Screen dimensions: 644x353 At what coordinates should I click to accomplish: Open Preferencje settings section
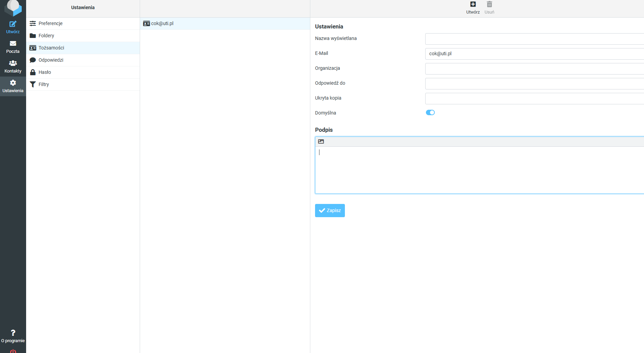click(x=83, y=23)
